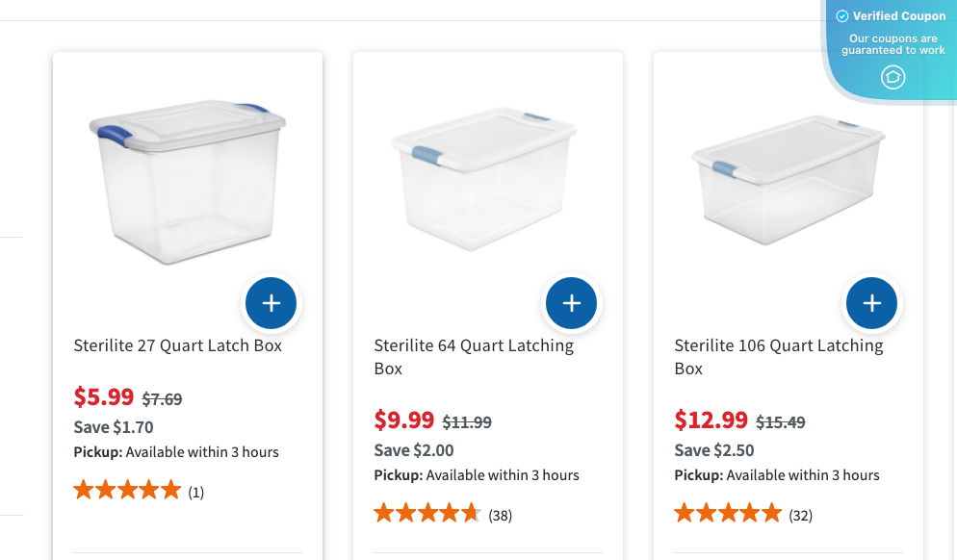Open the (1) review count link
This screenshot has width=957, height=560.
coord(196,493)
